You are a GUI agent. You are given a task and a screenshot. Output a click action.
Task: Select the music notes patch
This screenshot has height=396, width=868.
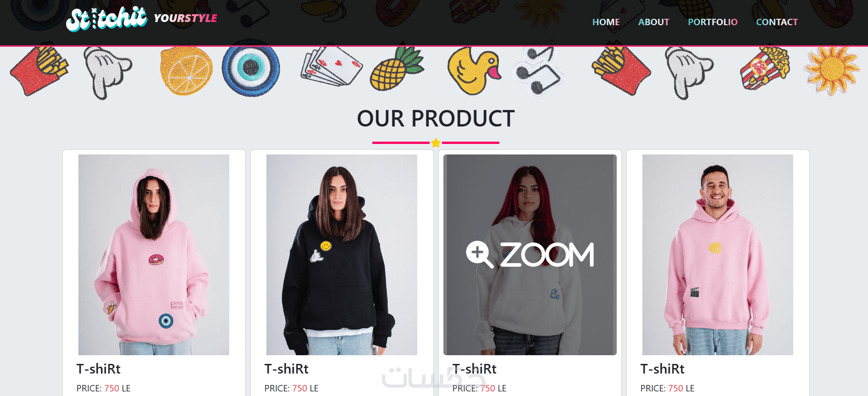538,71
